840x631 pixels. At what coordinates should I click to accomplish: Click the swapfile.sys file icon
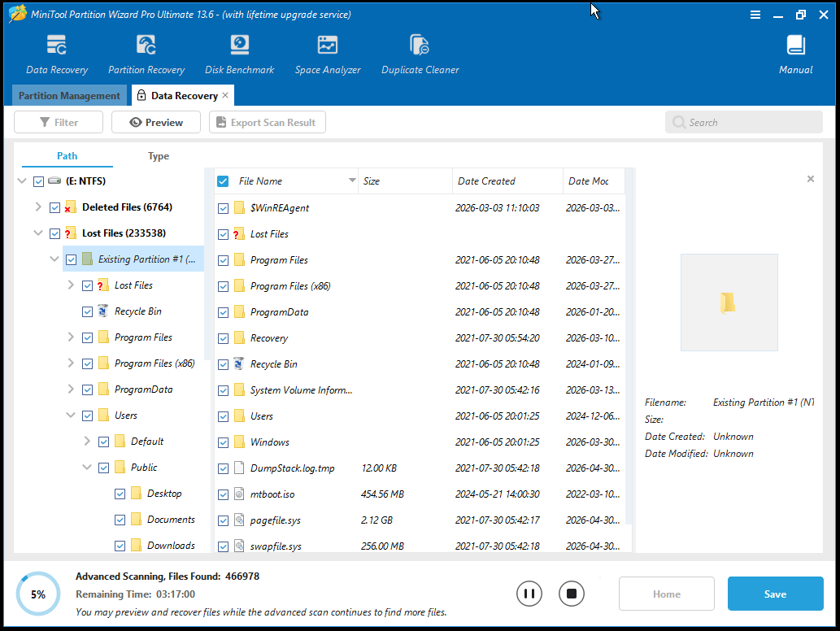(x=239, y=546)
